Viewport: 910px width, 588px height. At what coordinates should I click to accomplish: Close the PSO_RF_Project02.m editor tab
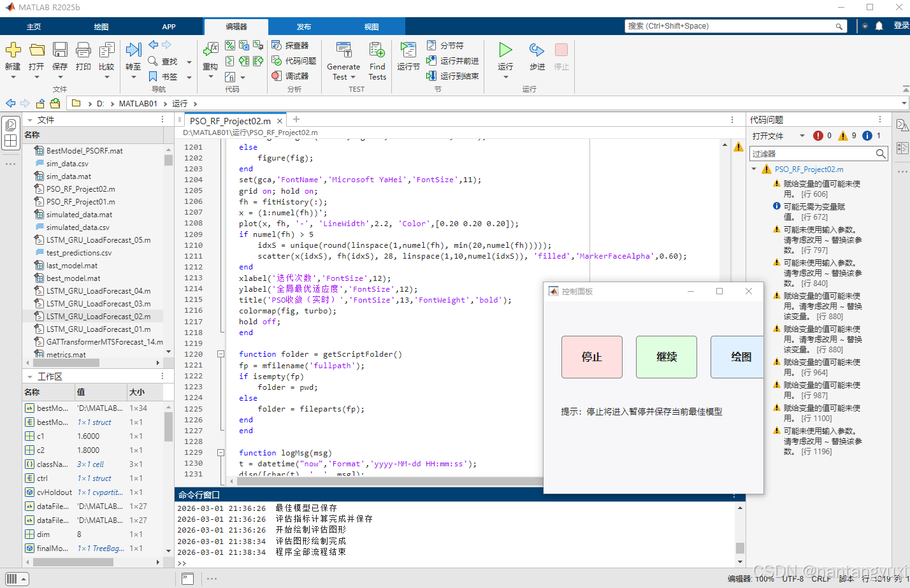(x=280, y=121)
